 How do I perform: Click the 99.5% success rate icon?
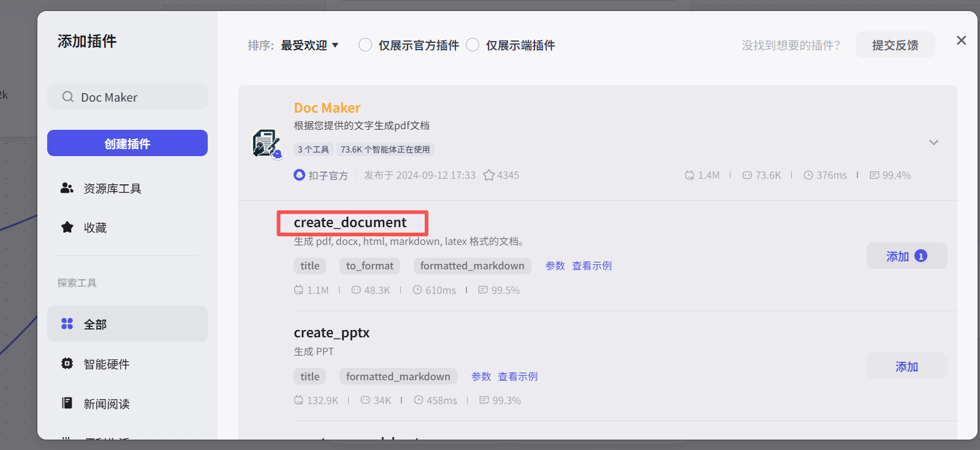click(x=483, y=290)
